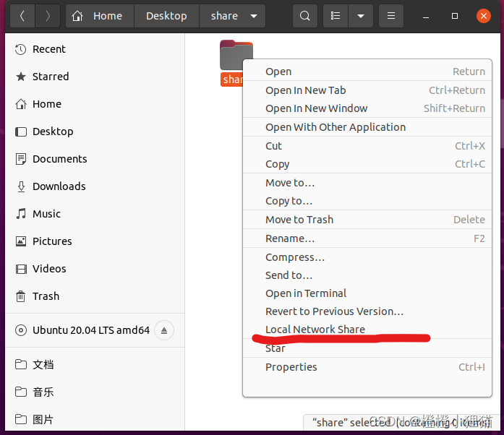Screen dimensions: 504x435
Task: Click the home icon in the path bar
Action: pos(77,16)
